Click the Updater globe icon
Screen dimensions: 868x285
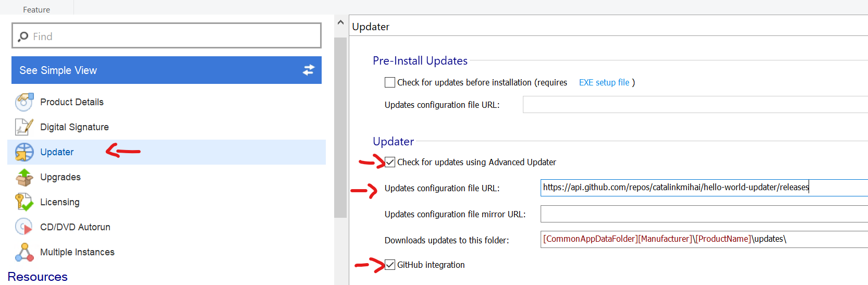pos(24,152)
